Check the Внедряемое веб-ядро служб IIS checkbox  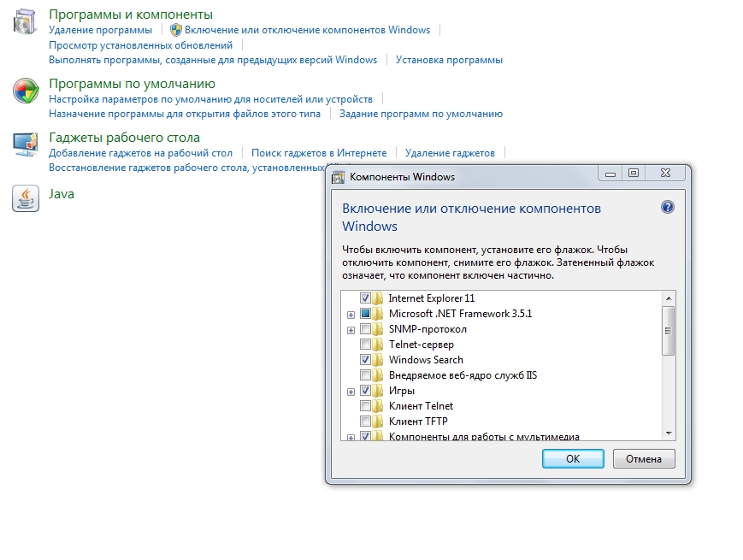[365, 375]
